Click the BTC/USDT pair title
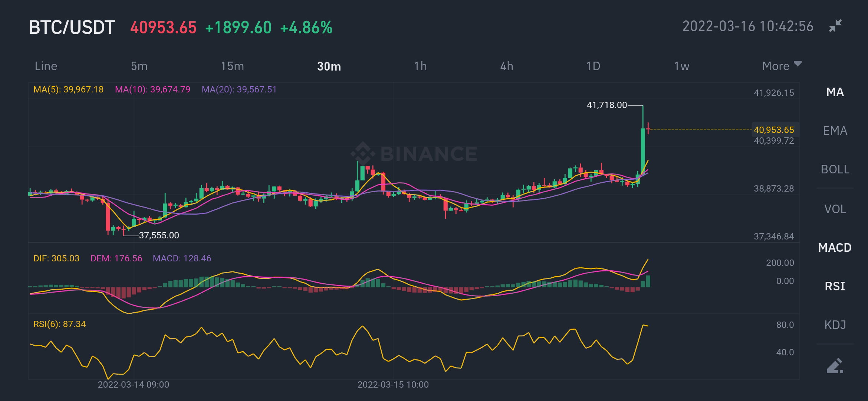The image size is (868, 401). pos(72,27)
